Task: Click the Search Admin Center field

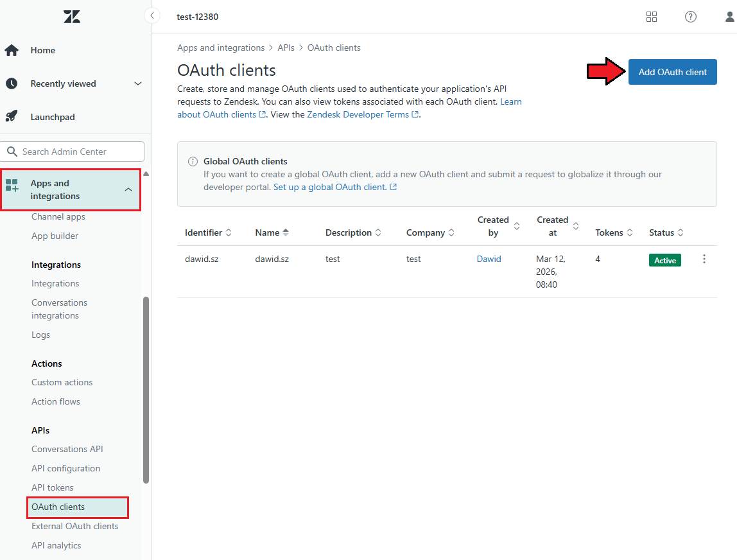Action: coord(73,152)
